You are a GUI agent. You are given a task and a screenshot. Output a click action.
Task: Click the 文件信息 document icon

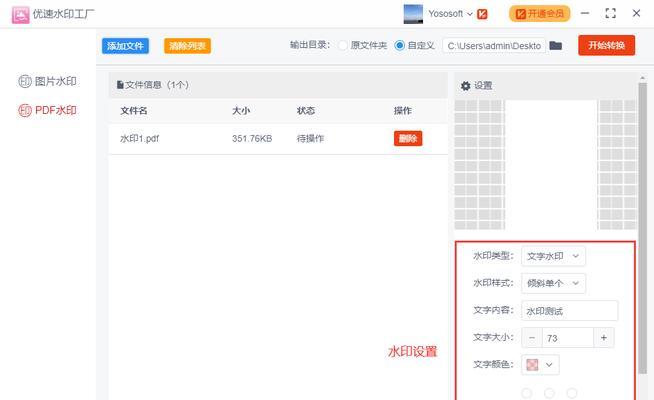[120, 85]
